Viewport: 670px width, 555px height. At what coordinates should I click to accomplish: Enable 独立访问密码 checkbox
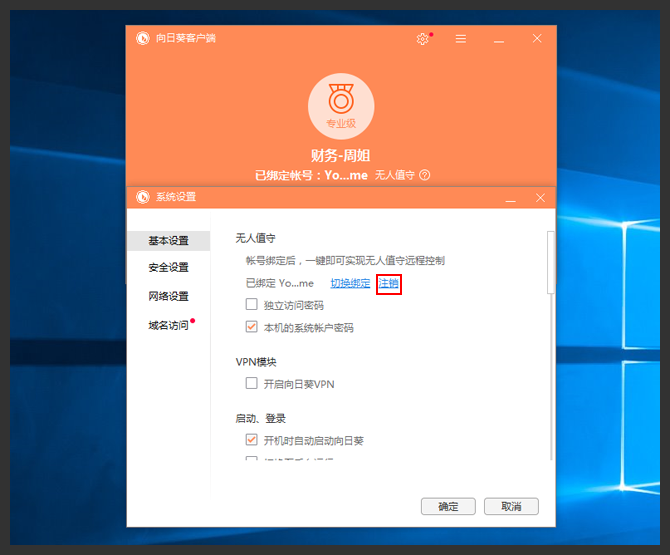(252, 304)
